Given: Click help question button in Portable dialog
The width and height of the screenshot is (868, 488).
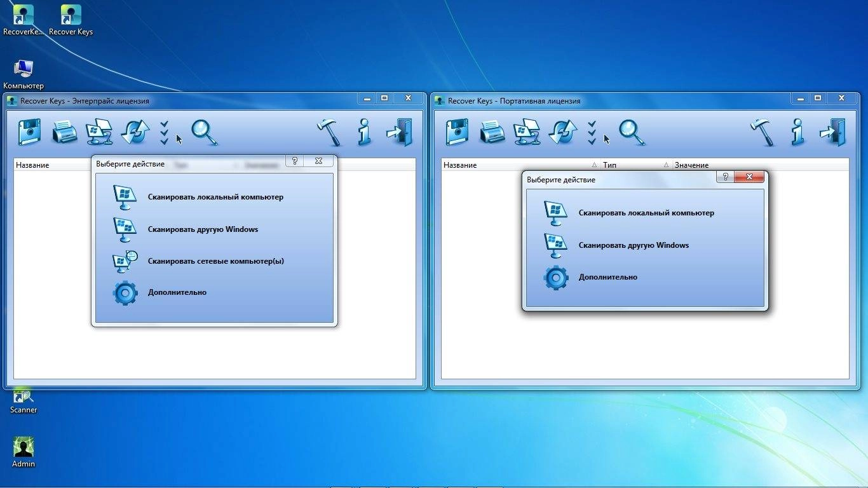Looking at the screenshot, I should point(726,177).
